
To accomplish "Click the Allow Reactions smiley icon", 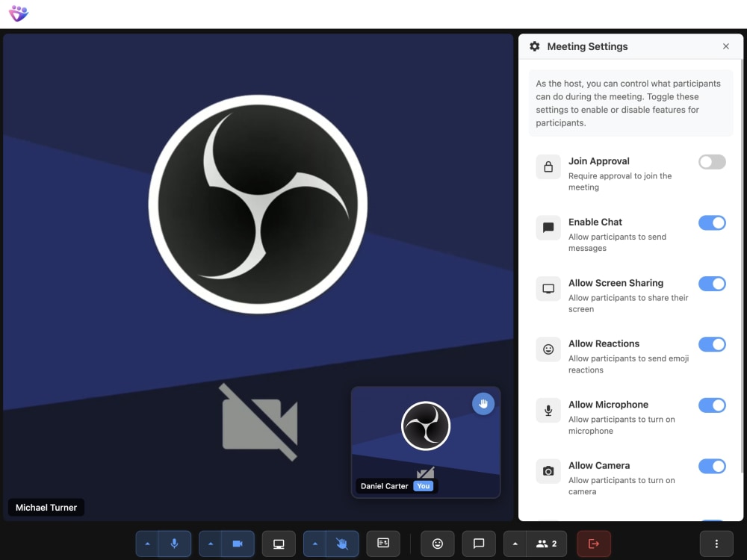I will tap(548, 349).
